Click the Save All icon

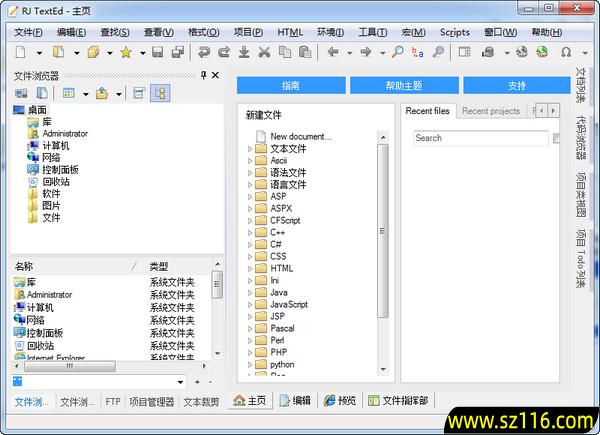point(178,52)
